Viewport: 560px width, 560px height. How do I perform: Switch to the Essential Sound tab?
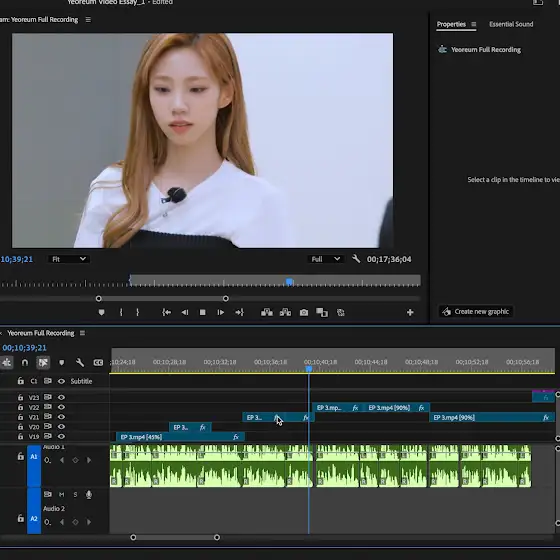(511, 24)
